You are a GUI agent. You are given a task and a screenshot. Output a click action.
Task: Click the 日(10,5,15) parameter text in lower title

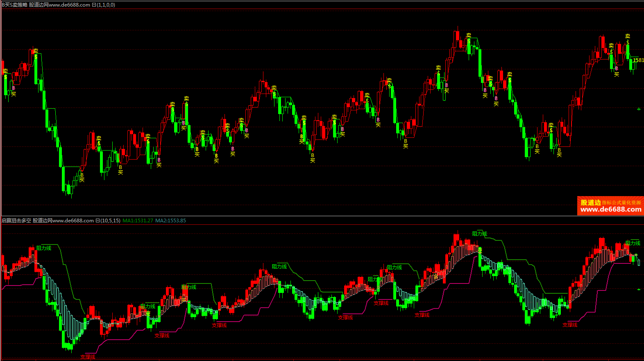(x=108, y=221)
